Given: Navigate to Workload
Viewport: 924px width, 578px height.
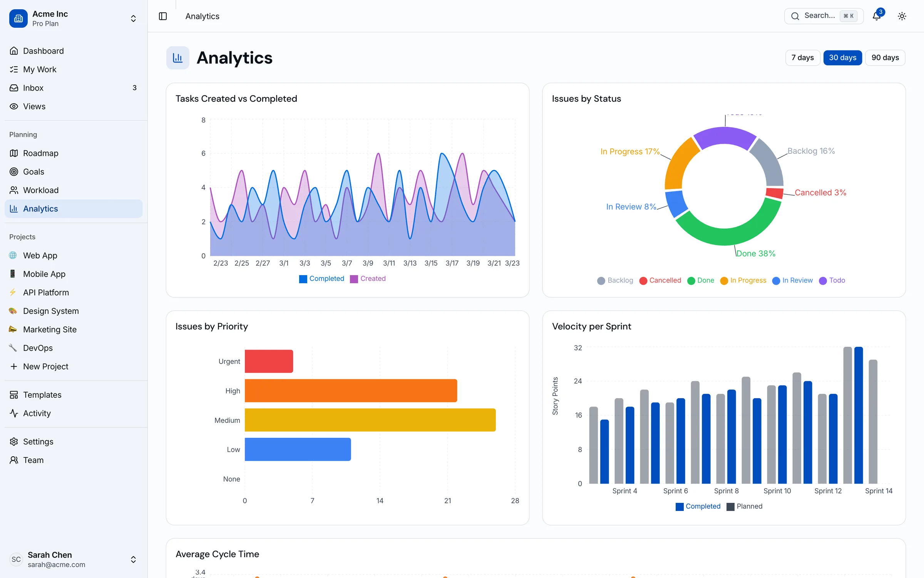Looking at the screenshot, I should pyautogui.click(x=74, y=190).
